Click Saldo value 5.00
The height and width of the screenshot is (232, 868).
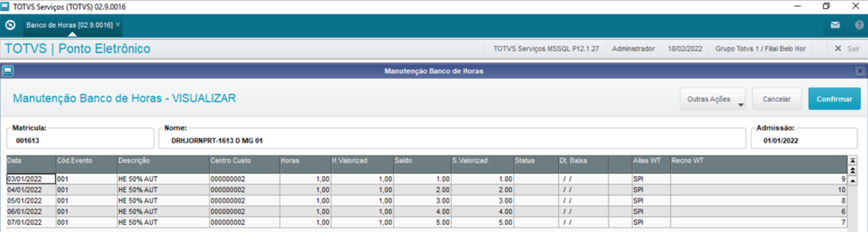click(x=422, y=222)
